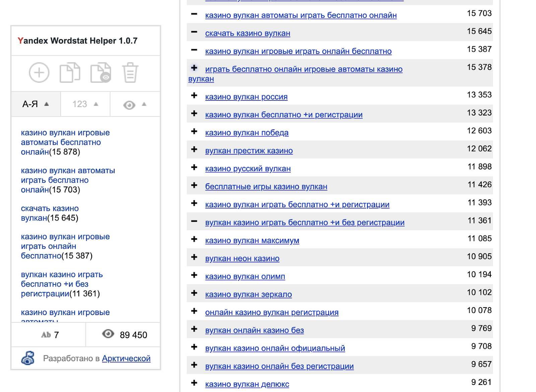536x392 pixels.
Task: Sort list by impressions eye button
Action: (x=135, y=104)
